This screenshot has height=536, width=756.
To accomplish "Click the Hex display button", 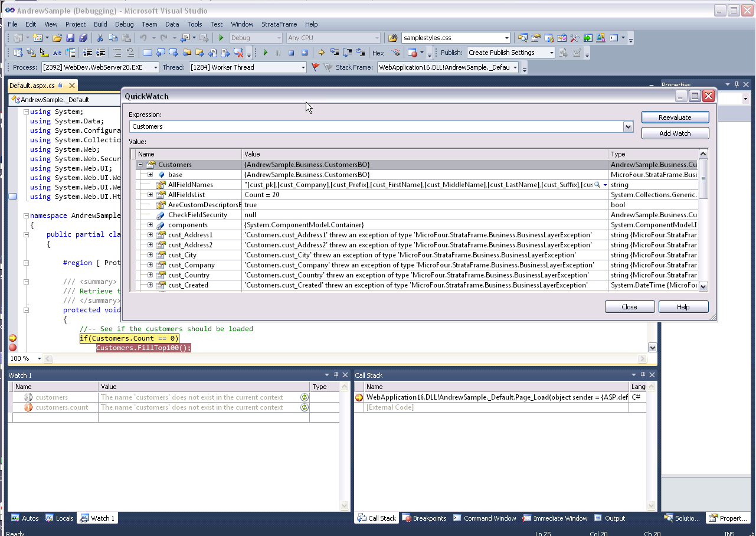I will tap(378, 53).
